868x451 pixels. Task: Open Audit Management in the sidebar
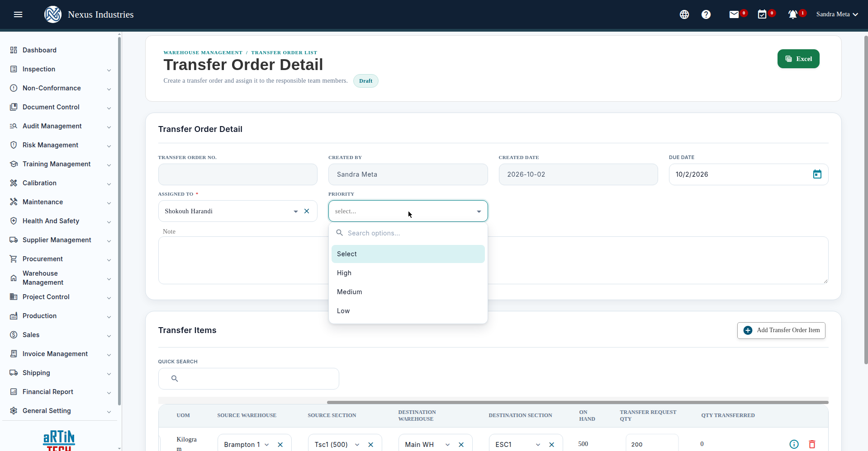pyautogui.click(x=52, y=126)
